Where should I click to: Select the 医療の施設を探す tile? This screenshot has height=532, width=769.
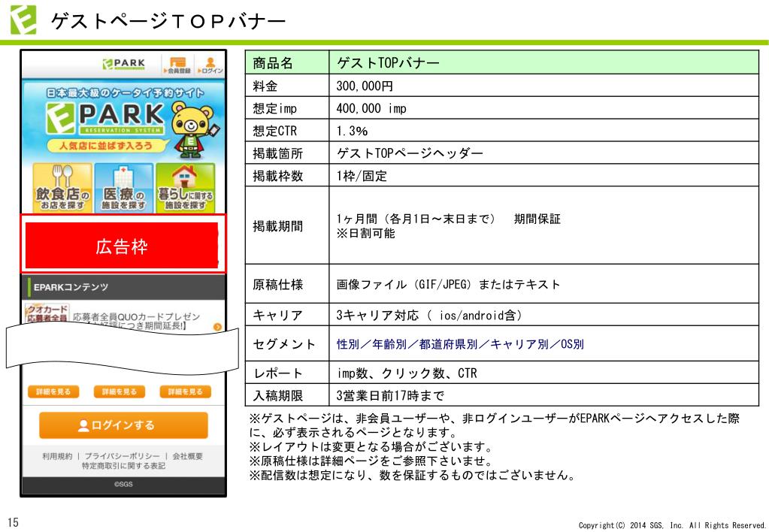click(x=123, y=188)
